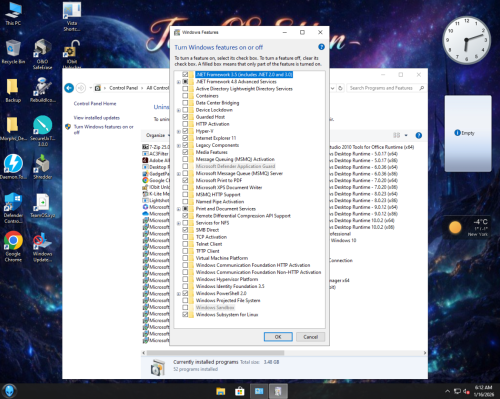Click the weather gadget showing -4°C
Screen dimensions: 500x399
[467, 228]
